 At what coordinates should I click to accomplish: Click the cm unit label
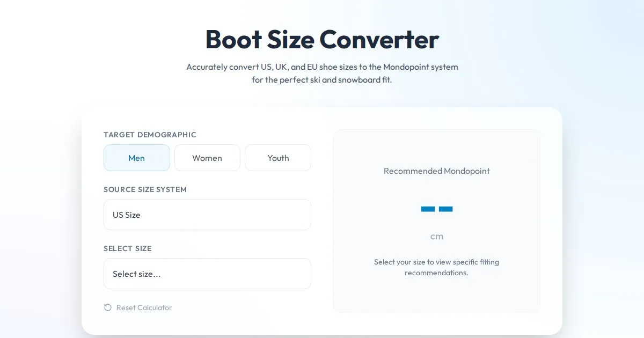[436, 236]
